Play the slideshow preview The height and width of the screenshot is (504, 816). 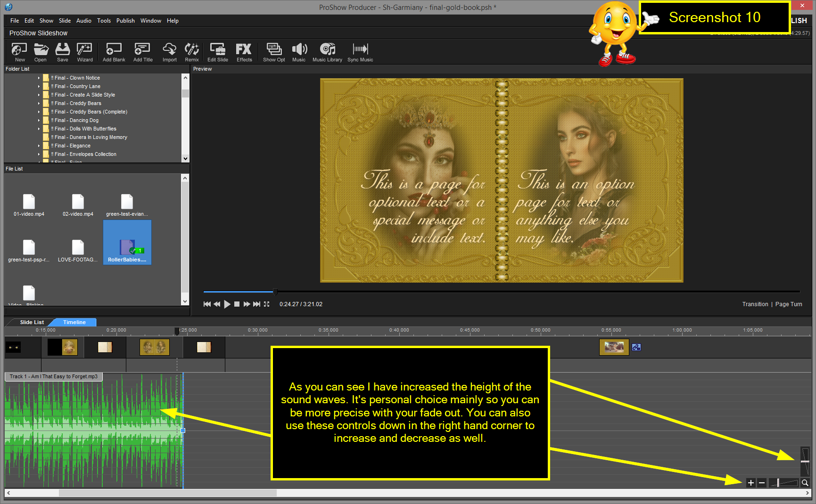click(227, 304)
